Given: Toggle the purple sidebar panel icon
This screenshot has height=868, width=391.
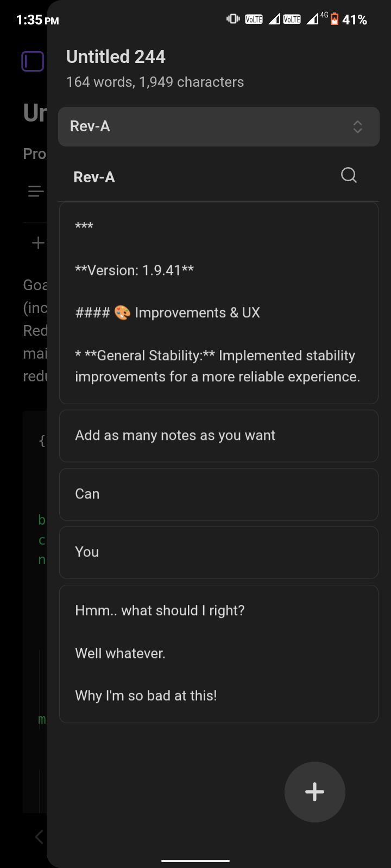Looking at the screenshot, I should [32, 61].
